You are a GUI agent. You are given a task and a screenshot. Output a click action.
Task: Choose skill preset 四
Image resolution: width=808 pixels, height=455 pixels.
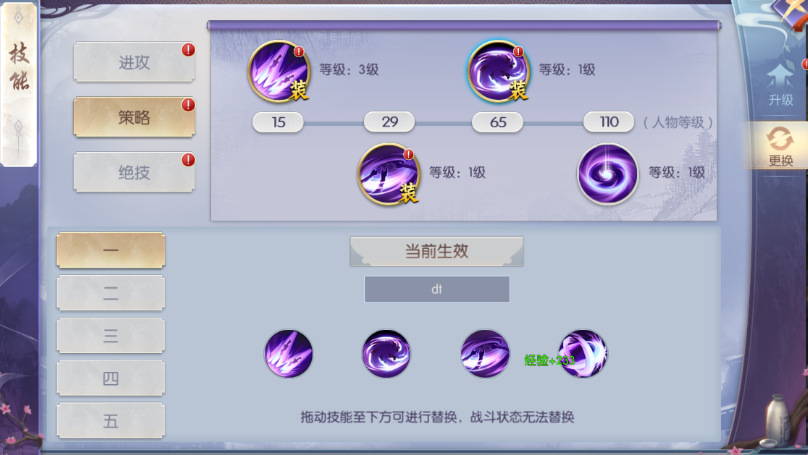point(111,379)
